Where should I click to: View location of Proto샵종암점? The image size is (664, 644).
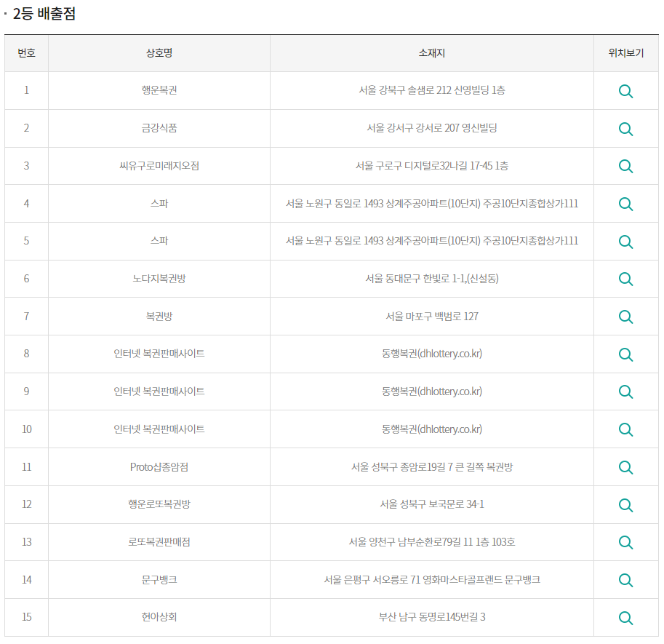625,467
